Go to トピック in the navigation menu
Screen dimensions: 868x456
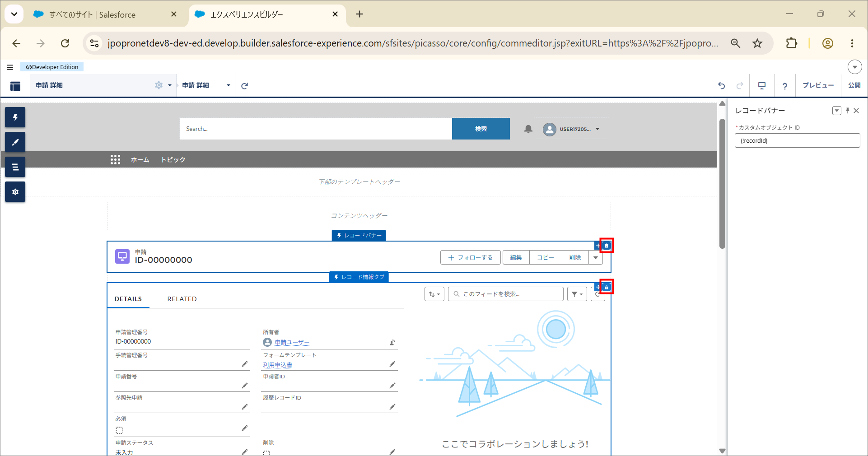click(x=173, y=160)
